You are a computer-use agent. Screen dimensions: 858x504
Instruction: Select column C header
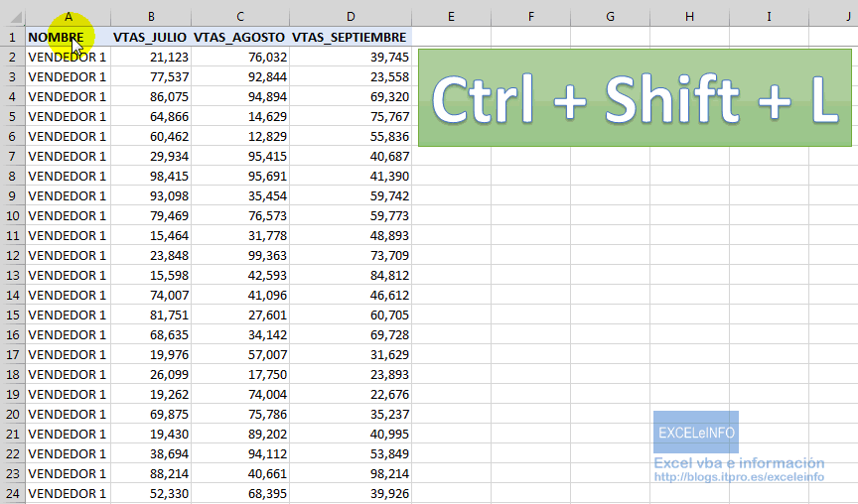point(240,17)
